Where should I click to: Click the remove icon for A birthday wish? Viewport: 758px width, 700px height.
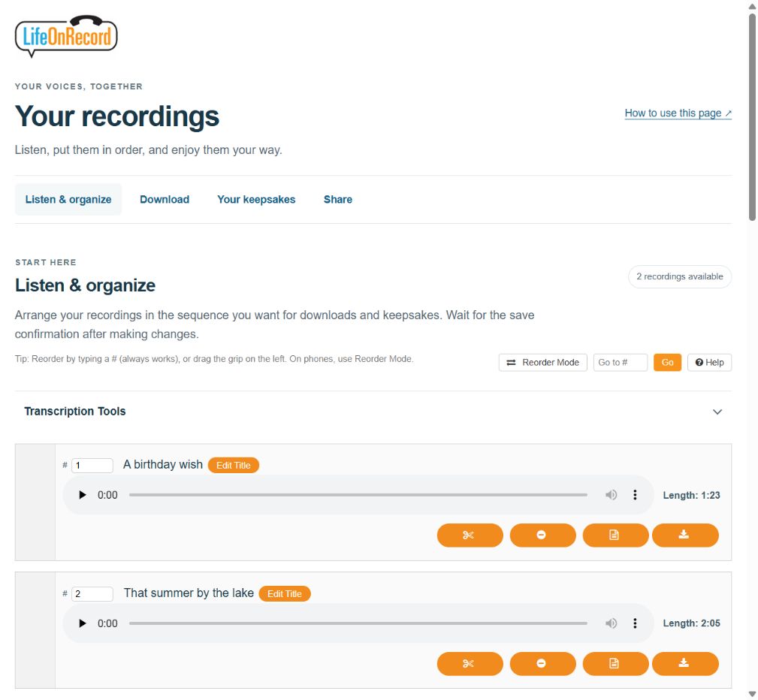(x=543, y=536)
